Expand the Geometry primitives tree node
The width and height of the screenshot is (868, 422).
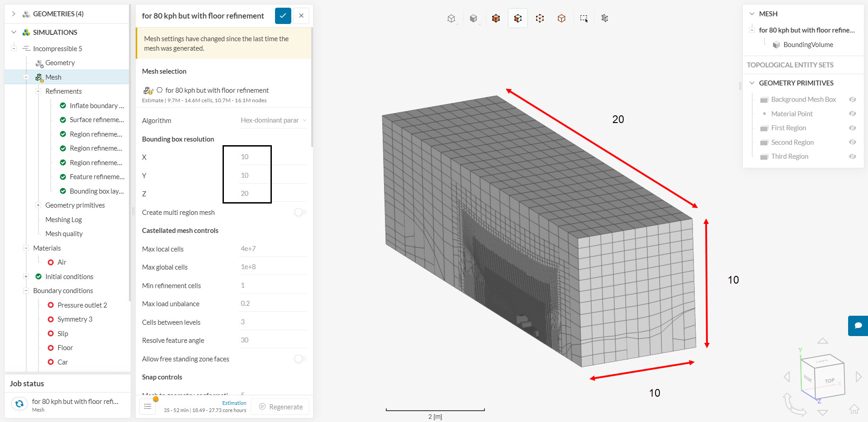38,205
